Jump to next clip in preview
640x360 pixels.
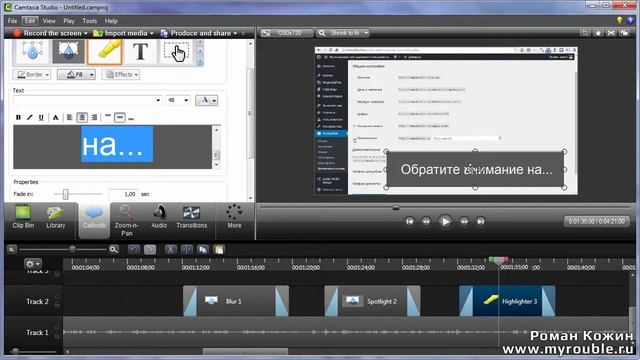pos(481,221)
